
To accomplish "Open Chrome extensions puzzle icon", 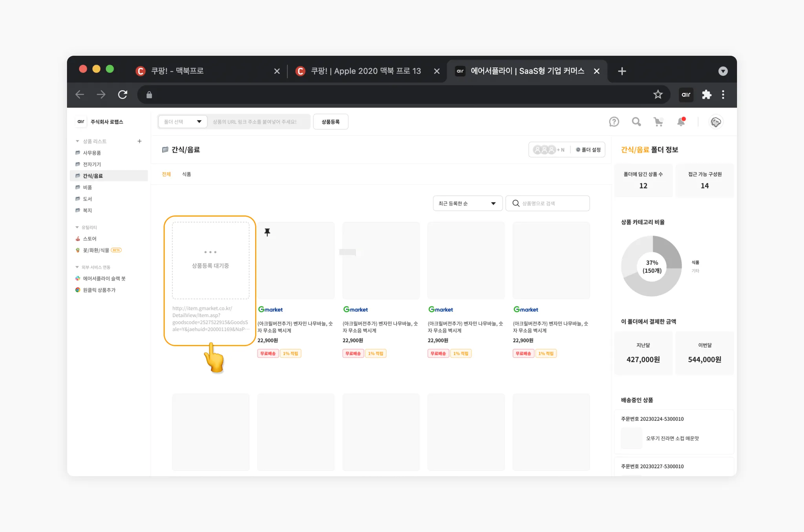I will click(x=707, y=95).
